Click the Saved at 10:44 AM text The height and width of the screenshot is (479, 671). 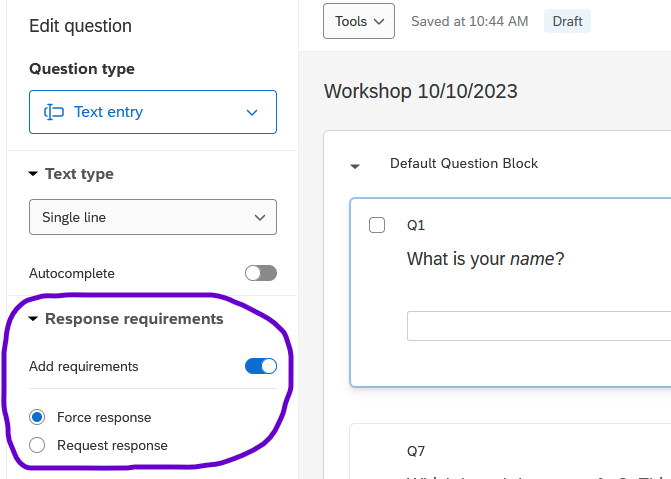point(469,21)
